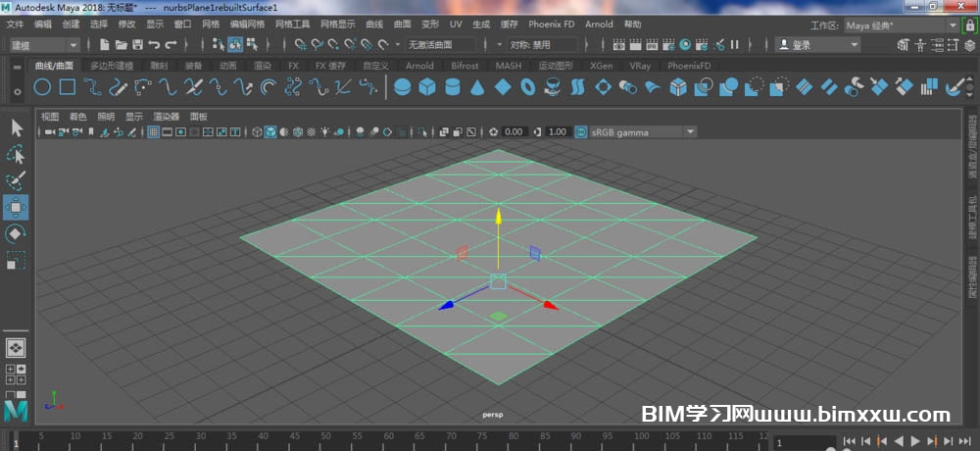The image size is (980, 451).
Task: Toggle smooth shade all in viewport
Action: click(x=270, y=131)
